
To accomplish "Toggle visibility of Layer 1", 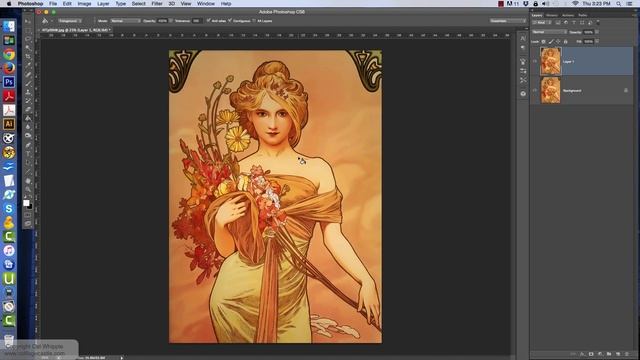I will click(535, 61).
